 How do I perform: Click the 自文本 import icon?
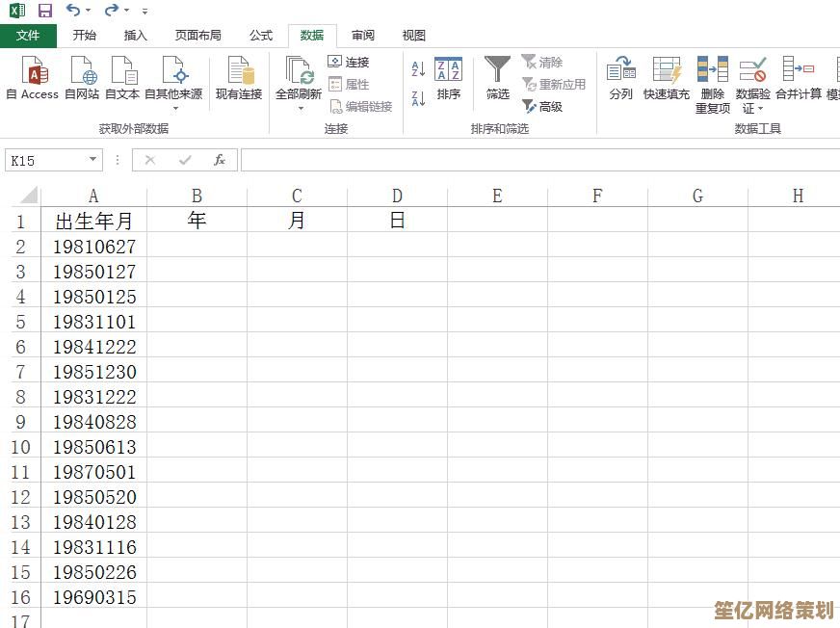click(x=122, y=77)
